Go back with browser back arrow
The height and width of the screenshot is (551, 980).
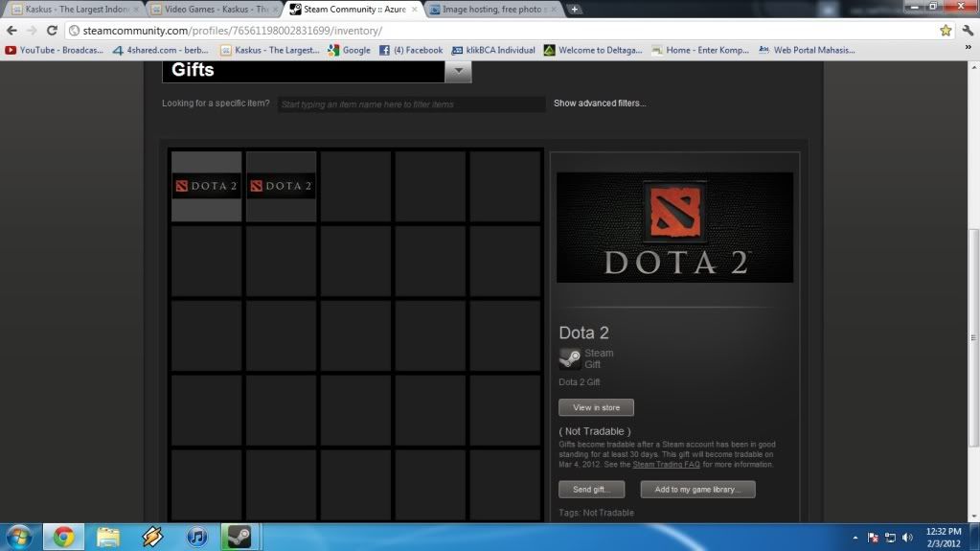coord(11,31)
